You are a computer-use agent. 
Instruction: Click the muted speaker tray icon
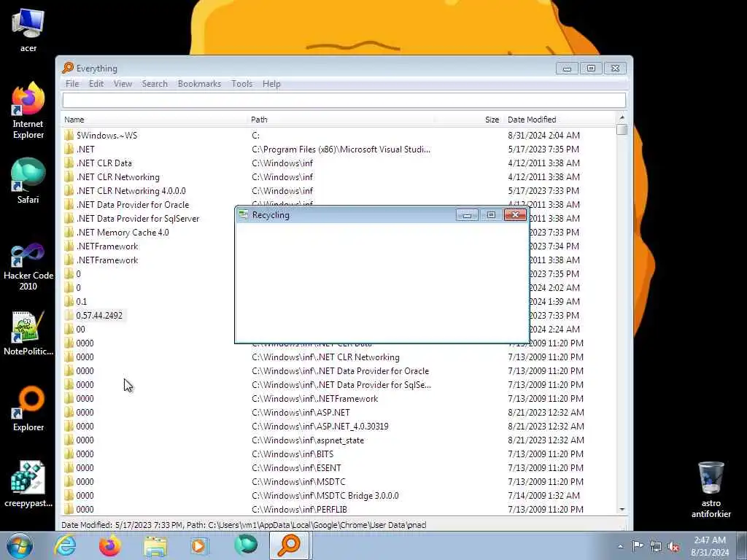click(x=673, y=547)
